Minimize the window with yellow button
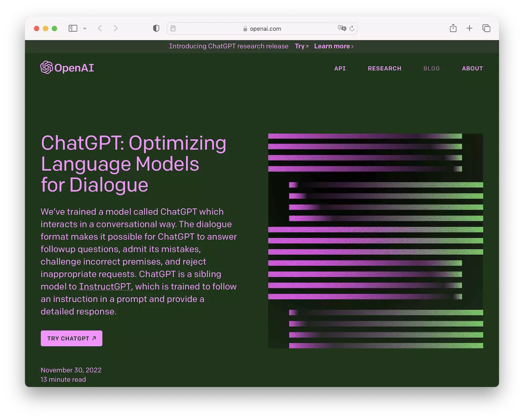The width and height of the screenshot is (524, 420). 45,28
